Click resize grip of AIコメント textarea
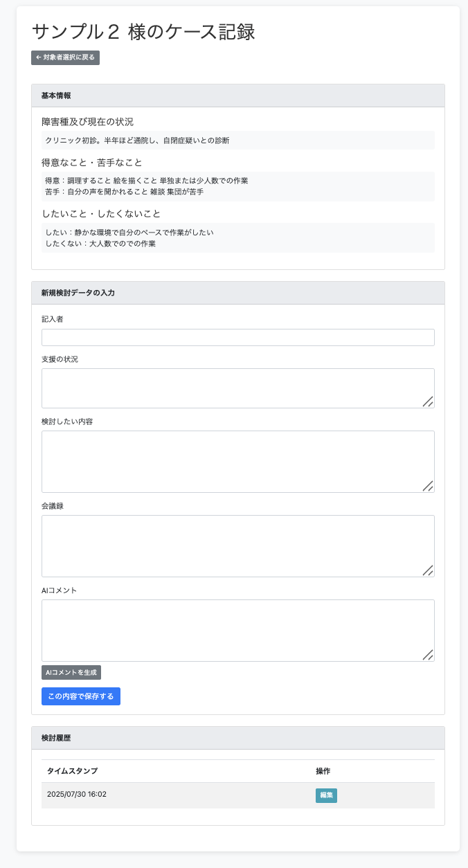 [428, 655]
